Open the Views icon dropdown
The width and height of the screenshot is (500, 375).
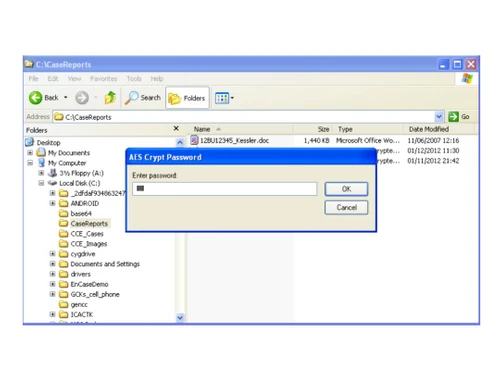click(x=224, y=98)
